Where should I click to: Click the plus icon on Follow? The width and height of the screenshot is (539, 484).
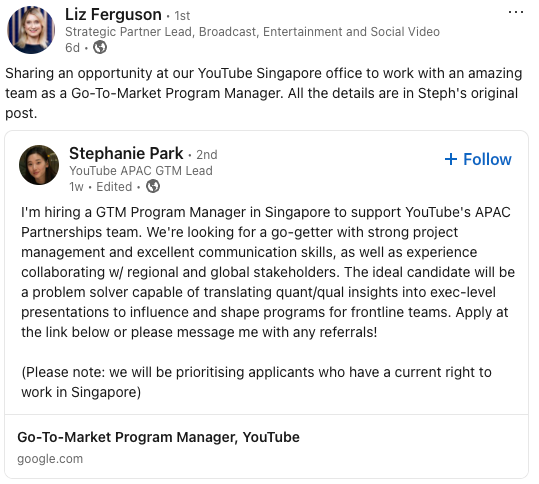451,160
